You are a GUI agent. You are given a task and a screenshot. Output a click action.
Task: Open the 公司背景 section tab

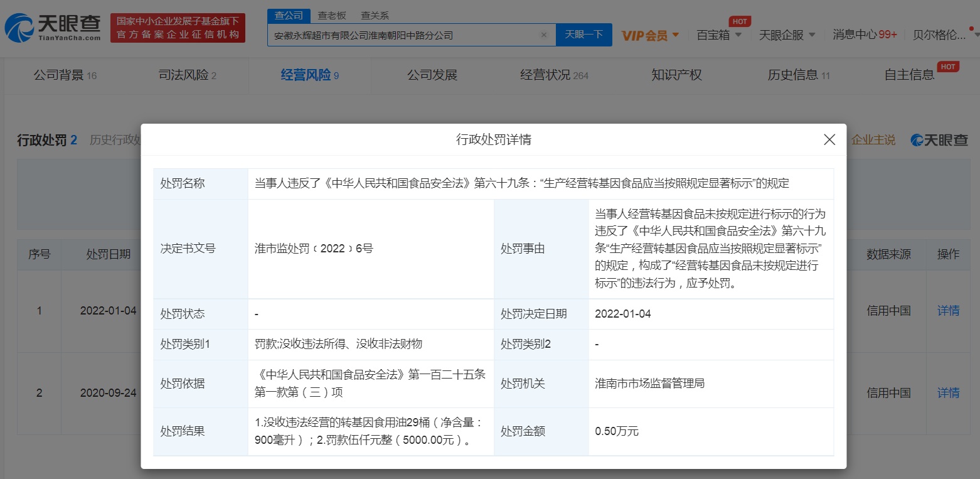coord(65,75)
